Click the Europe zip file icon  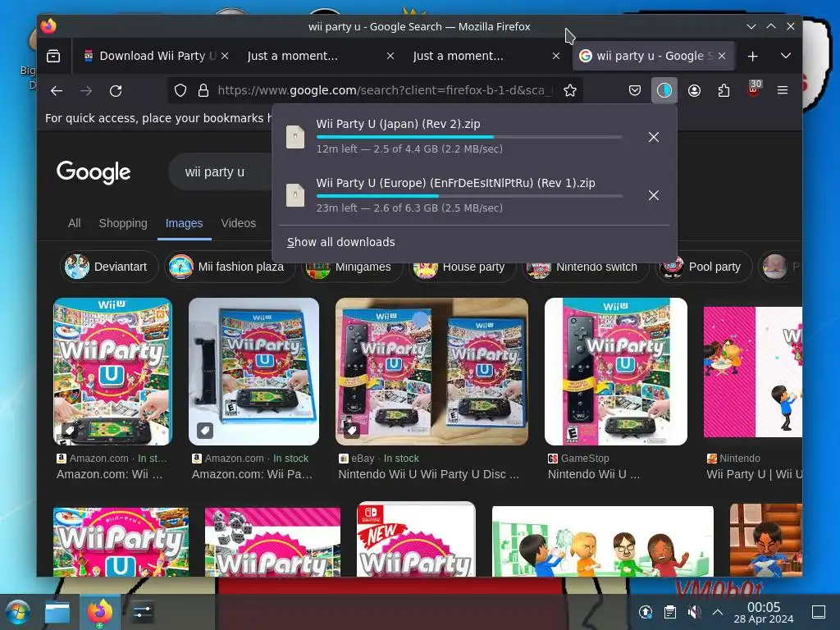[x=295, y=195]
